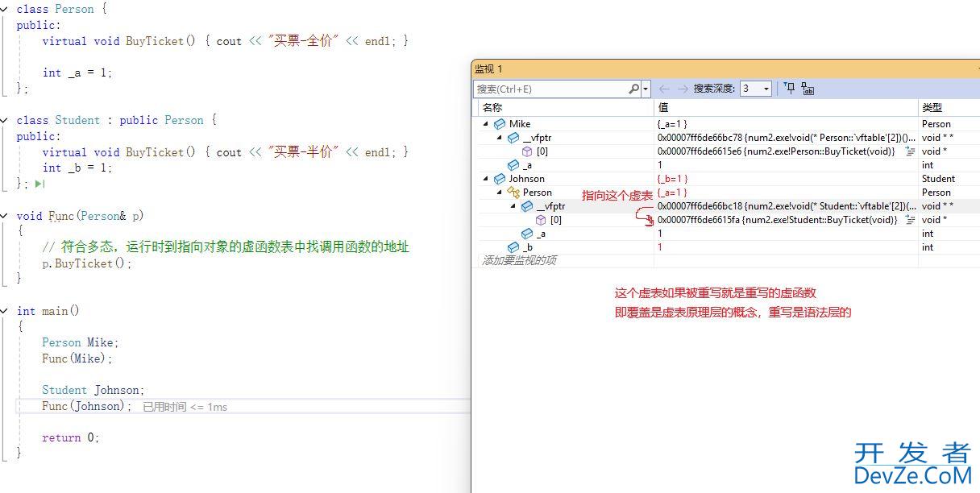The width and height of the screenshot is (980, 493).
Task: Click the view-source icon on the Student::BuyTicket row
Action: click(x=910, y=220)
